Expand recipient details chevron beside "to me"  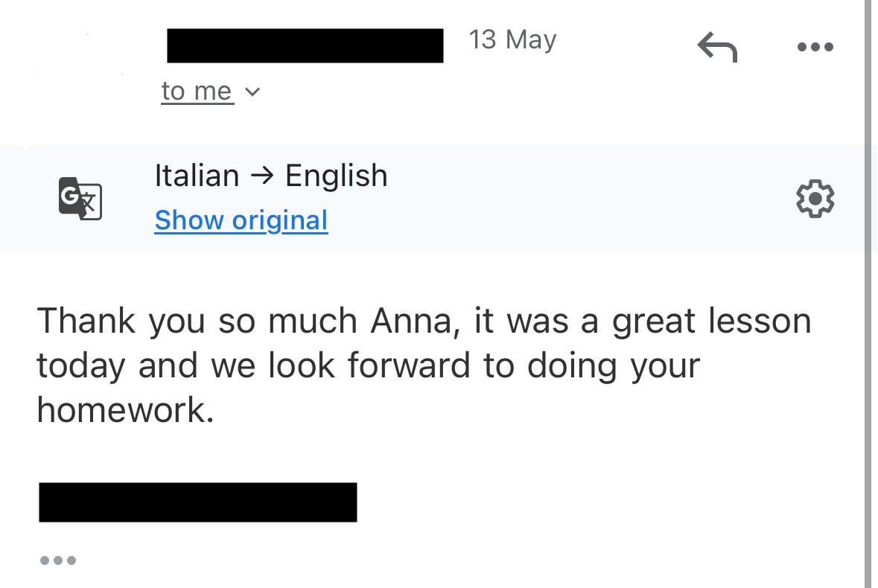(252, 92)
